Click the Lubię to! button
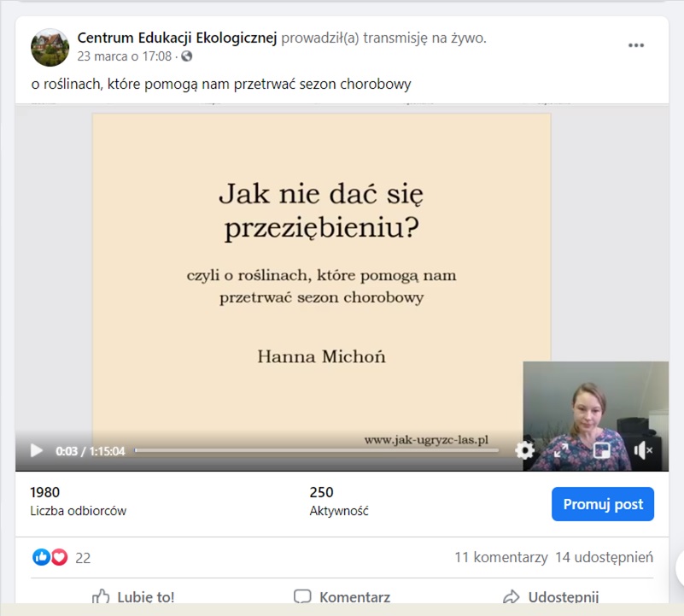 point(133,596)
